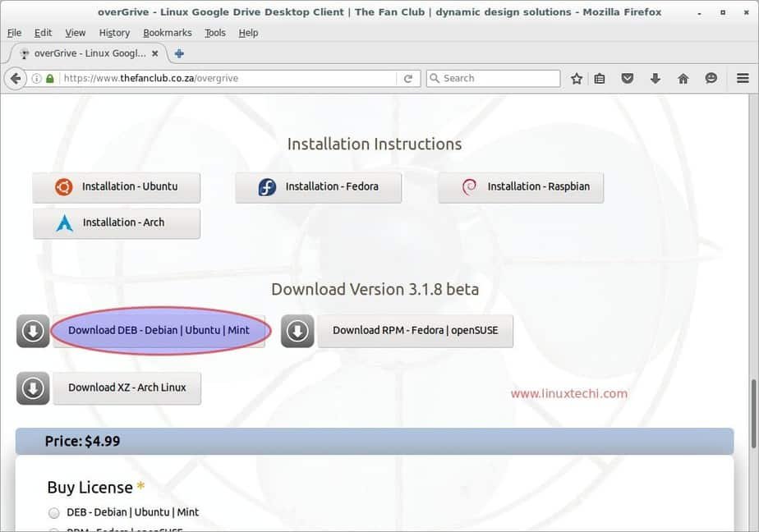Open Installation - Raspbian instructions
Viewport: 759px width, 532px height.
[x=521, y=187]
